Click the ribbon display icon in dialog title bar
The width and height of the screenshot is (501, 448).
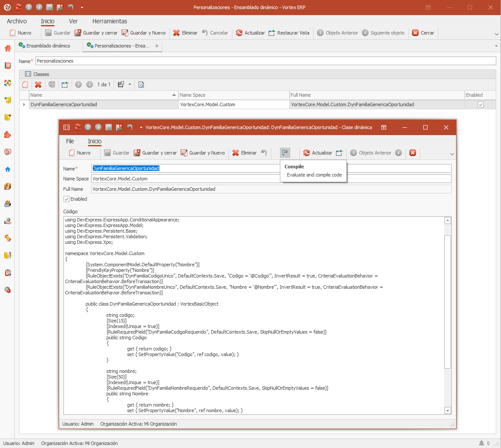[384, 127]
